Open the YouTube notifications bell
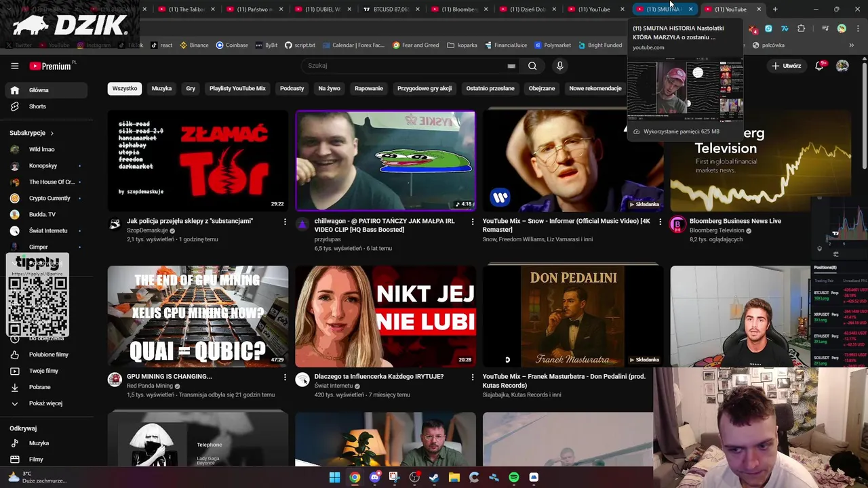Image resolution: width=868 pixels, height=488 pixels. (x=820, y=65)
